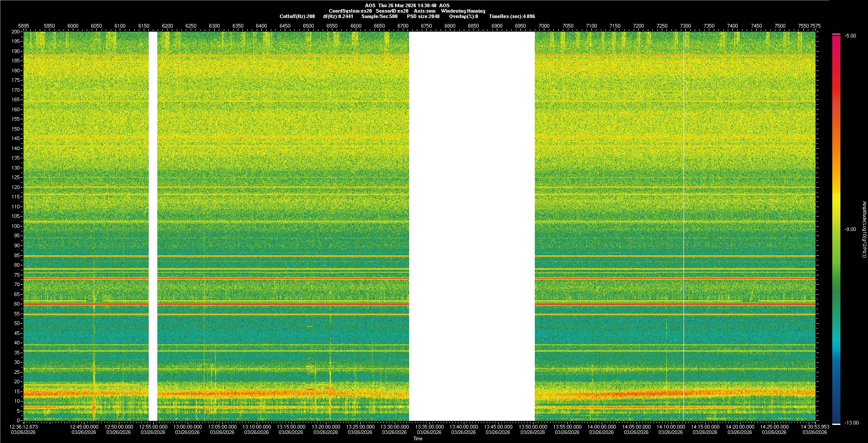This screenshot has height=443, width=868.
Task: Click the 200 Hz frequency axis label
Action: 15,32
